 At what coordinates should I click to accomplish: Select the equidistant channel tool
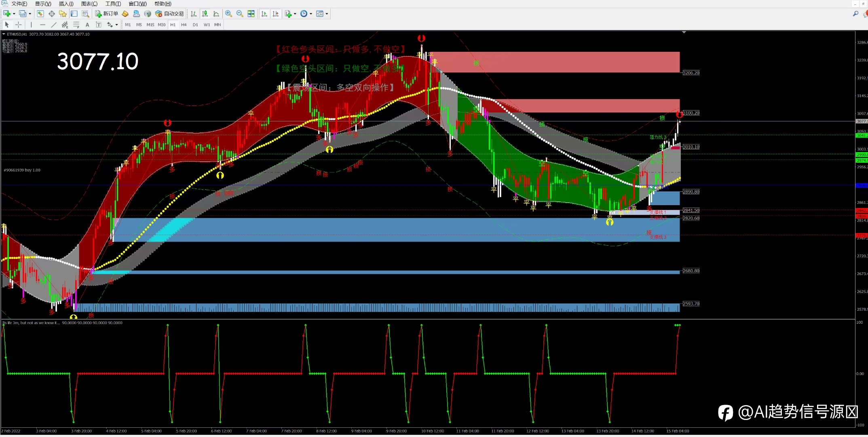(x=65, y=25)
